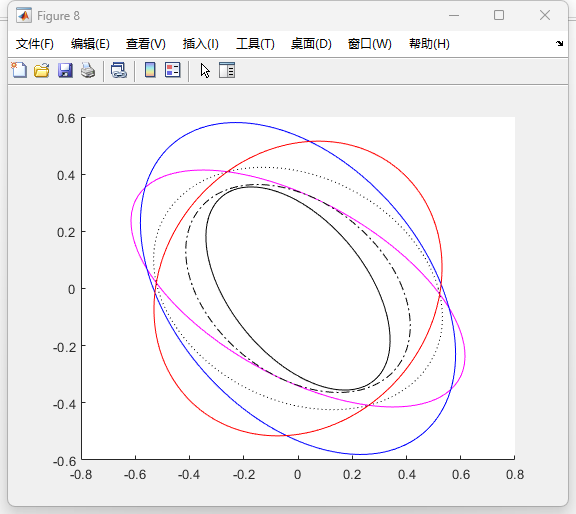Viewport: 576px width, 514px height.
Task: Open a file with folder icon
Action: (42, 70)
